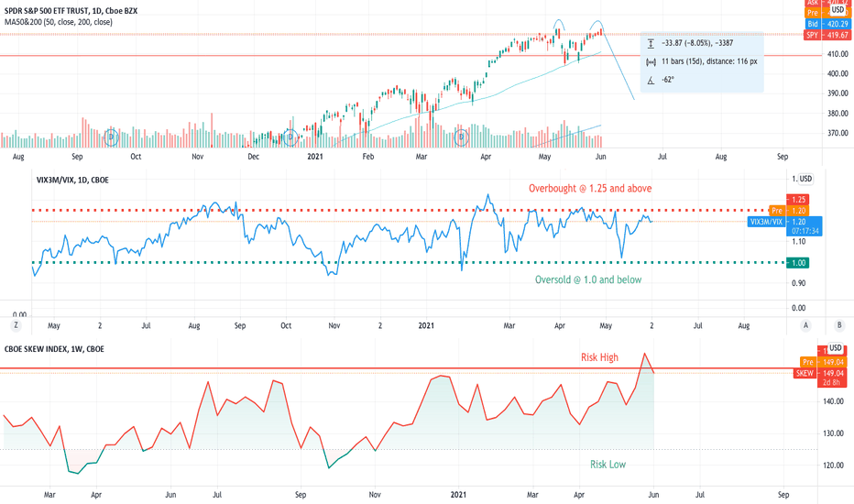Click the Z timezone button in VIX pane

16,325
